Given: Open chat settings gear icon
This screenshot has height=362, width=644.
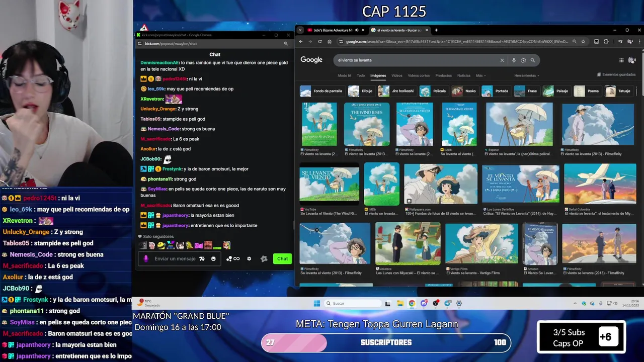Looking at the screenshot, I should (249, 259).
